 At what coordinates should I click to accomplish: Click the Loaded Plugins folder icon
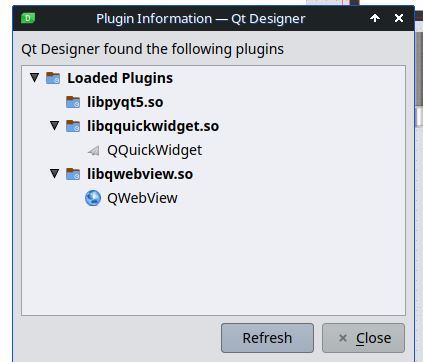53,78
